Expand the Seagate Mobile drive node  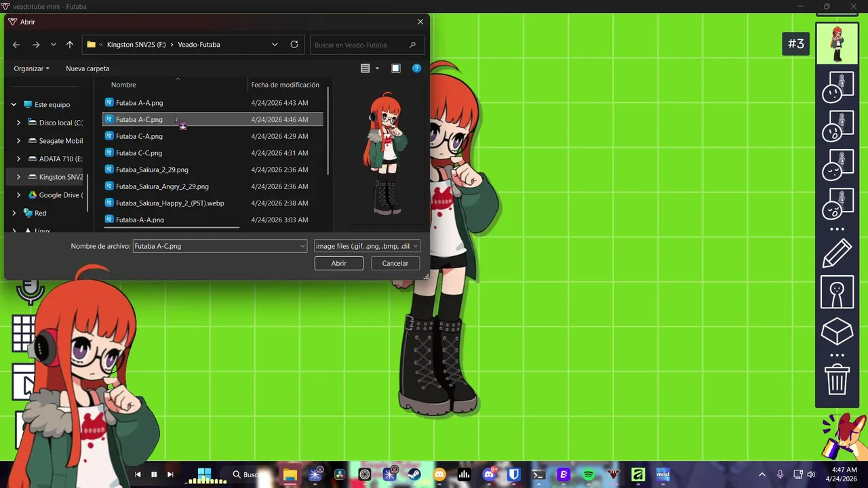click(18, 141)
